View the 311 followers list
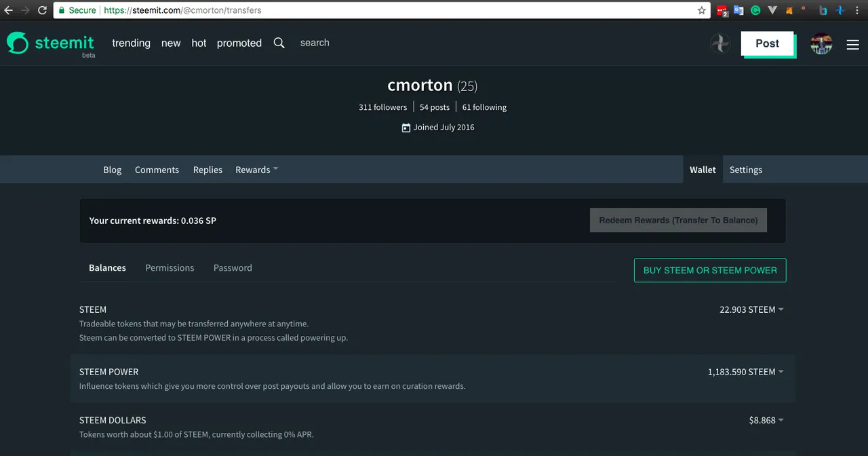 pyautogui.click(x=382, y=107)
